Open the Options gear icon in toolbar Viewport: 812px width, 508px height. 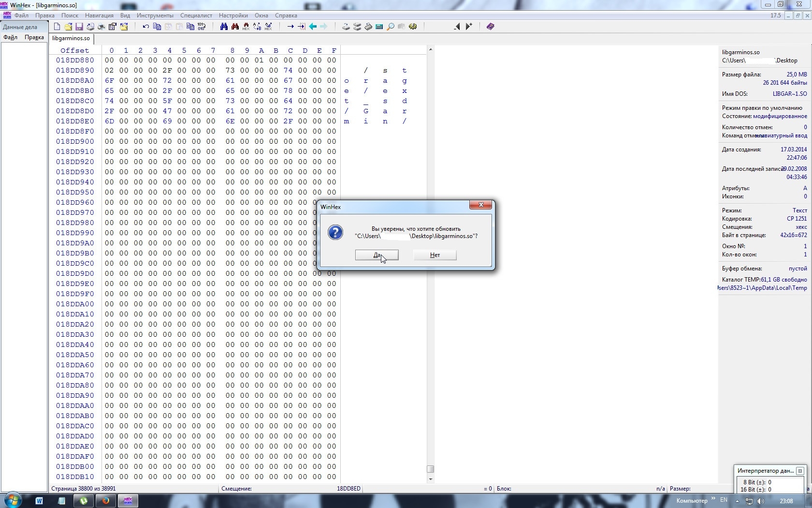coord(413,27)
